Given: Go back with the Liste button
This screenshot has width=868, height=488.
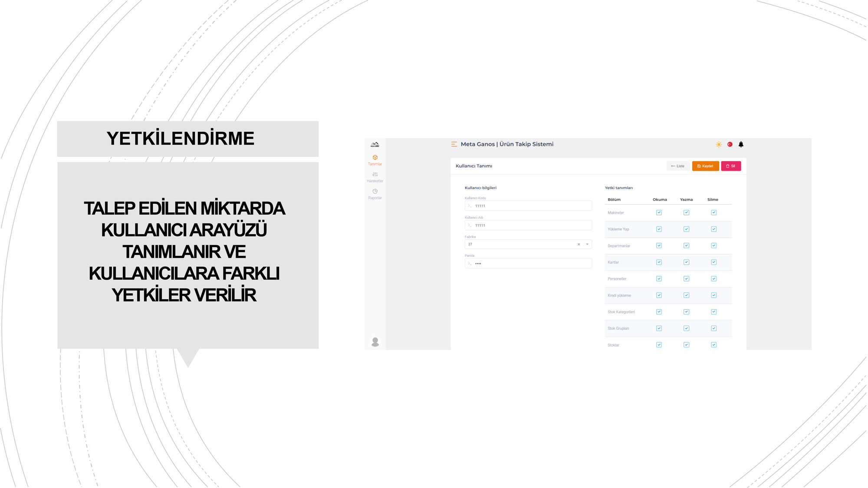Looking at the screenshot, I should tap(678, 166).
